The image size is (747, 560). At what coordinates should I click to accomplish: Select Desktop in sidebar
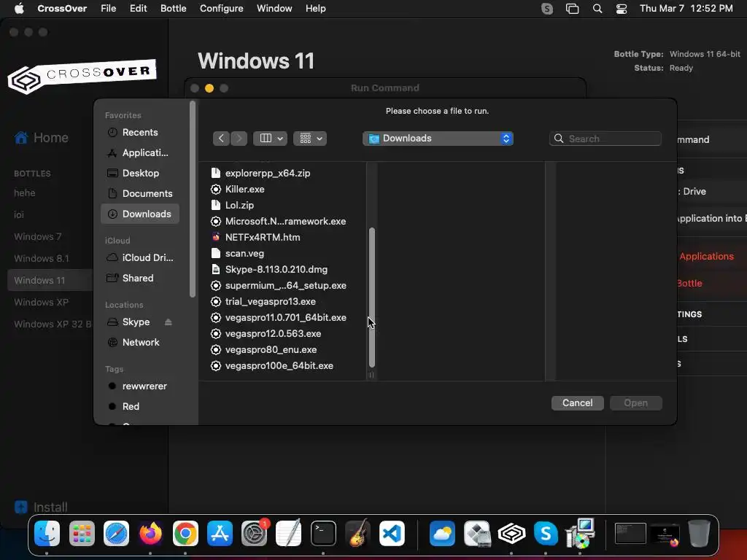point(140,173)
